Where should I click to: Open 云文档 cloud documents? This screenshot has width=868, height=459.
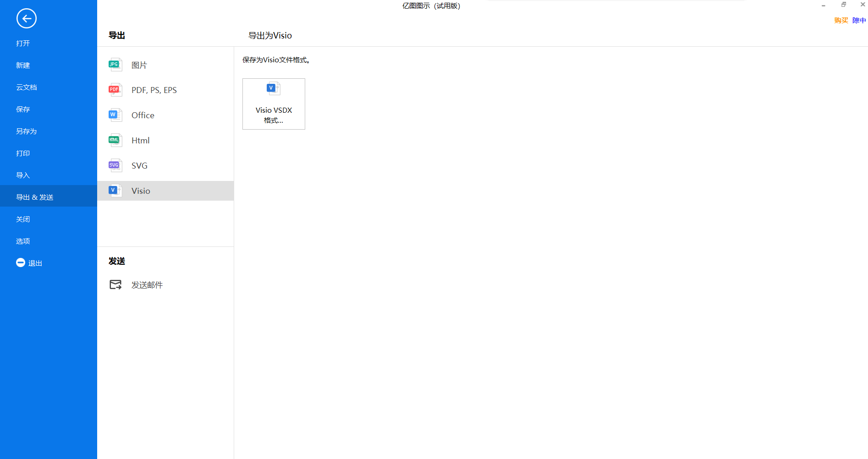pyautogui.click(x=27, y=87)
